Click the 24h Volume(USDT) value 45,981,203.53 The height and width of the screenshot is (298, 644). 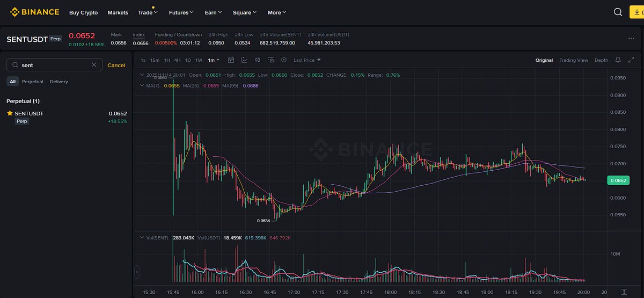pos(324,43)
